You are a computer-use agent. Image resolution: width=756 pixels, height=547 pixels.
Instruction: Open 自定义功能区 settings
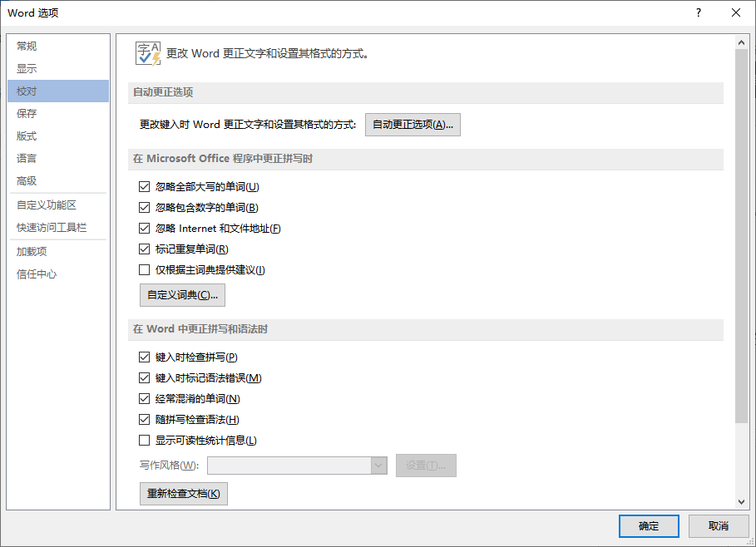tap(58, 205)
